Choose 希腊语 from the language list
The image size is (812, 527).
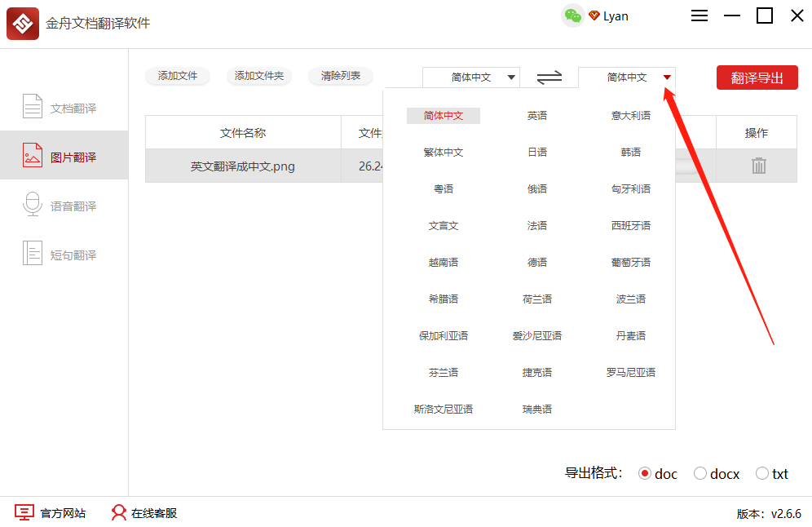click(x=444, y=299)
